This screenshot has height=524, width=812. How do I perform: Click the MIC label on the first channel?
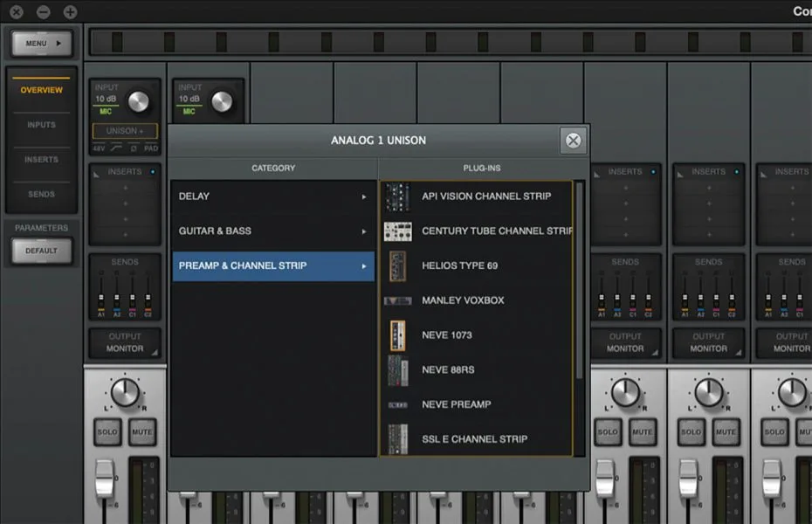pyautogui.click(x=106, y=111)
